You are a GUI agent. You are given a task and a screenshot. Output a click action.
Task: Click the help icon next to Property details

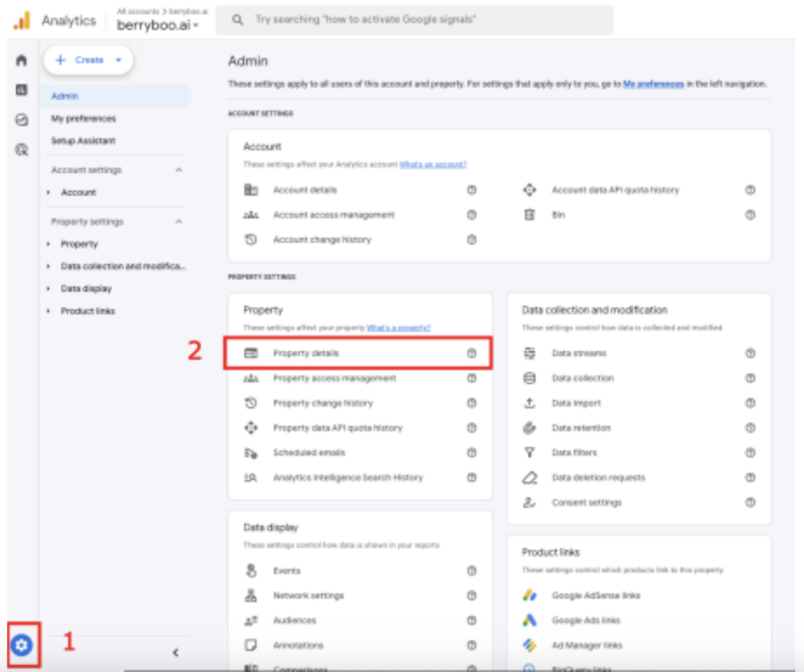(x=472, y=353)
